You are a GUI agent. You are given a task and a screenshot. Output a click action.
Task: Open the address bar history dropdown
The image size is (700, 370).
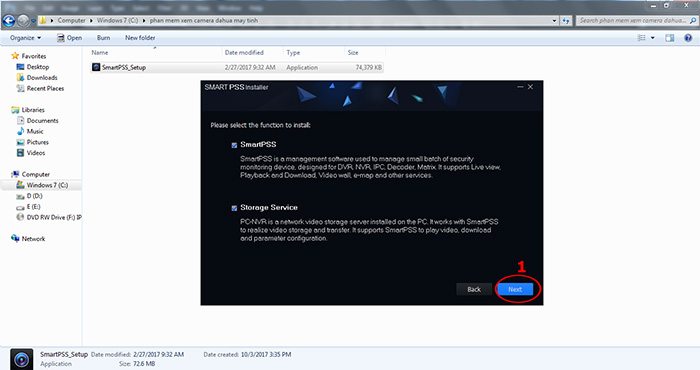554,21
